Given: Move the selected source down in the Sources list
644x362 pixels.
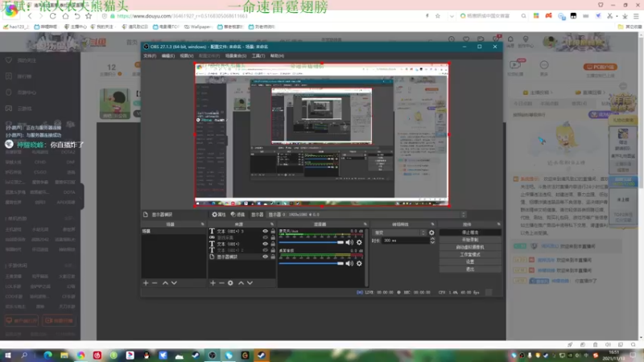Looking at the screenshot, I should pos(250,283).
